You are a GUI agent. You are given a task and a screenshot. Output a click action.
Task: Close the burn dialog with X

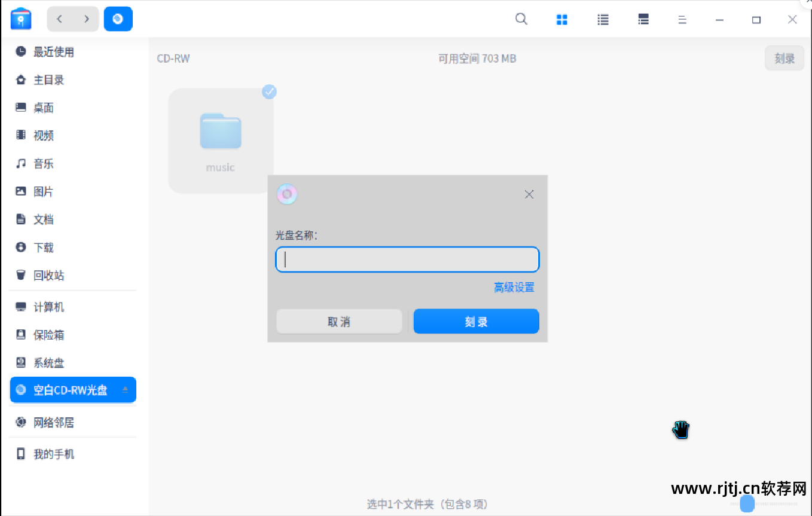(529, 194)
